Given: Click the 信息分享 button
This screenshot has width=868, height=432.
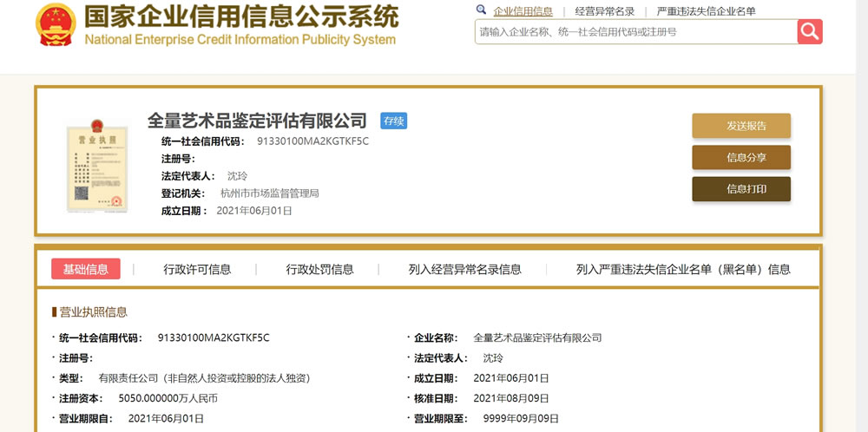Looking at the screenshot, I should click(x=741, y=158).
